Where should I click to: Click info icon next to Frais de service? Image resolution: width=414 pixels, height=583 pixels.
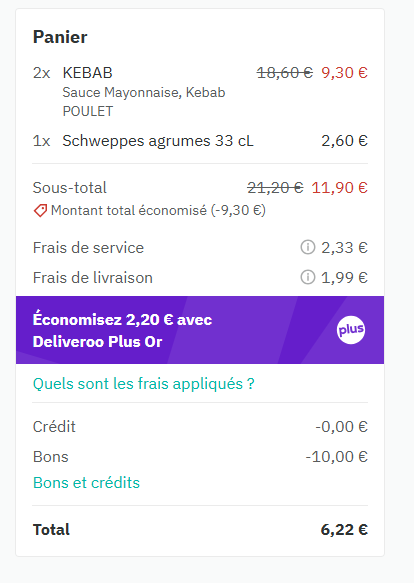[308, 247]
